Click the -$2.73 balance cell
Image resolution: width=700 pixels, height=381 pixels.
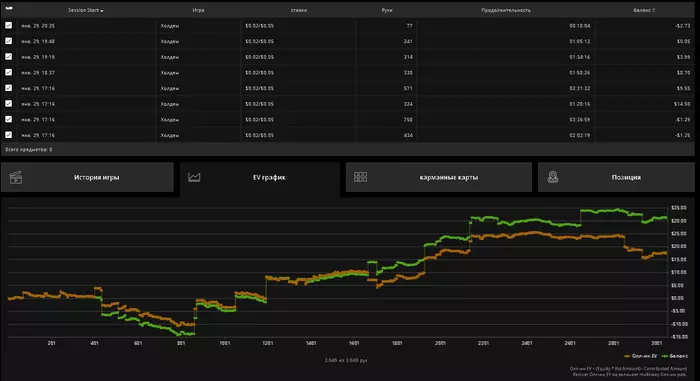pyautogui.click(x=683, y=26)
